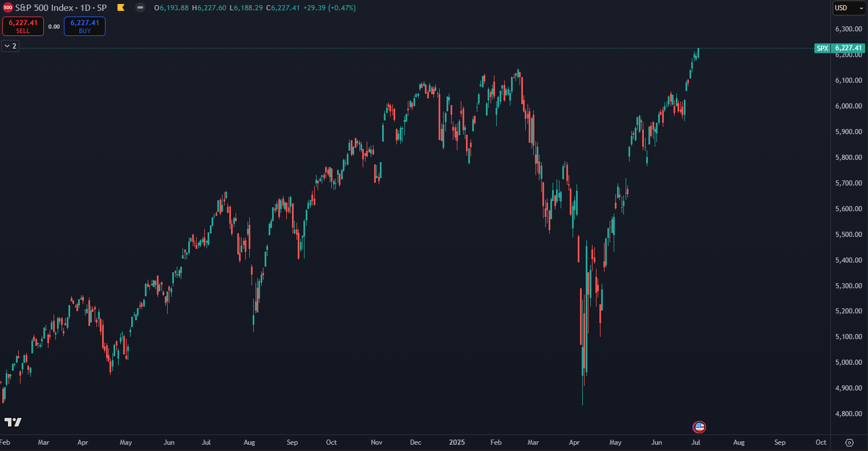Click the Nov label on the time axis
The width and height of the screenshot is (868, 451).
click(x=376, y=442)
